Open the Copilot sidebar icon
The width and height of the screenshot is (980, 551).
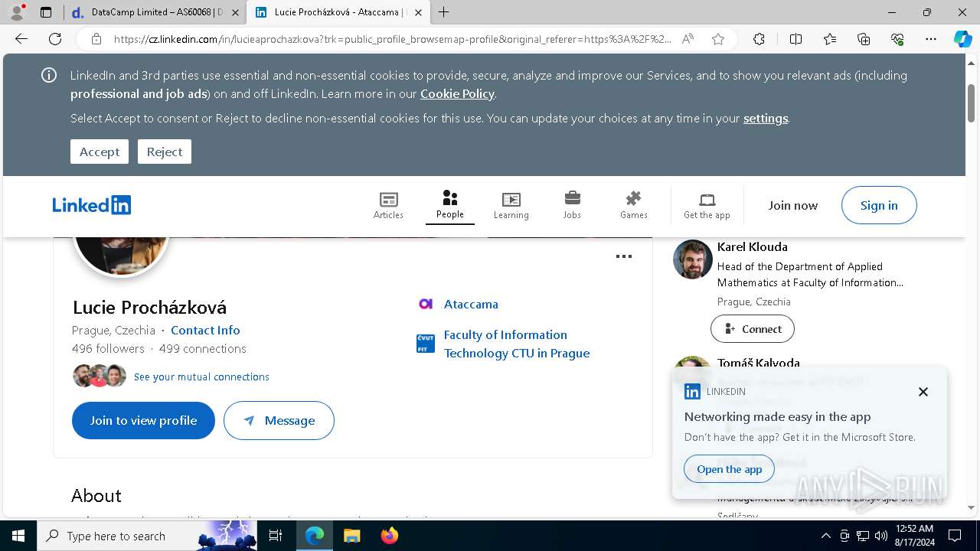point(962,39)
